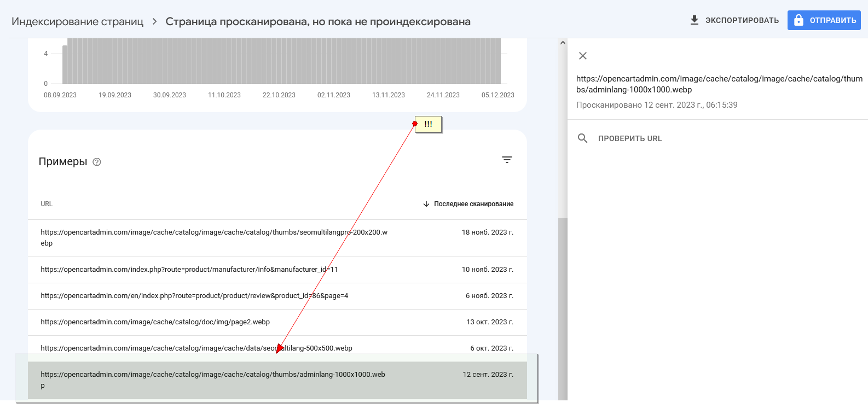Click the Примеры section heading
The width and height of the screenshot is (868, 408).
63,162
